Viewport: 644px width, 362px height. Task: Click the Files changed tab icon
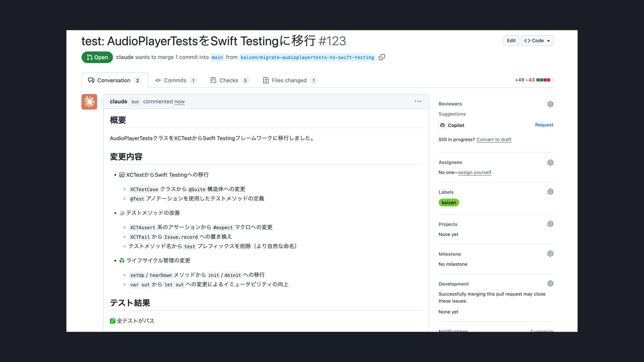pos(266,80)
